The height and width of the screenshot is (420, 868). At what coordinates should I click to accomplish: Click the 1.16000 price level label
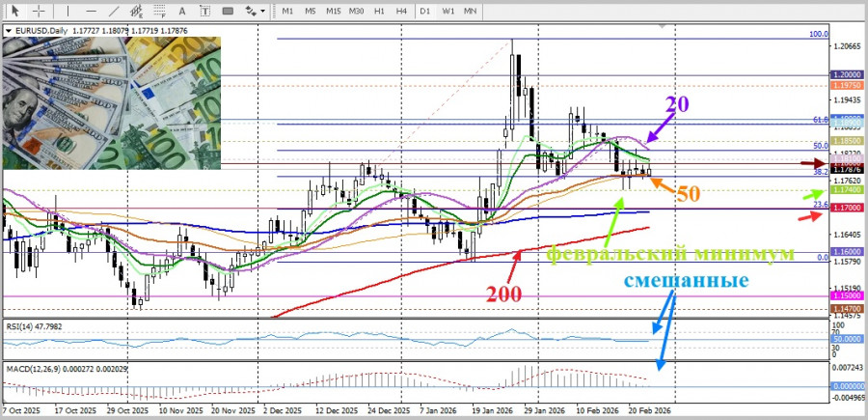(847, 251)
